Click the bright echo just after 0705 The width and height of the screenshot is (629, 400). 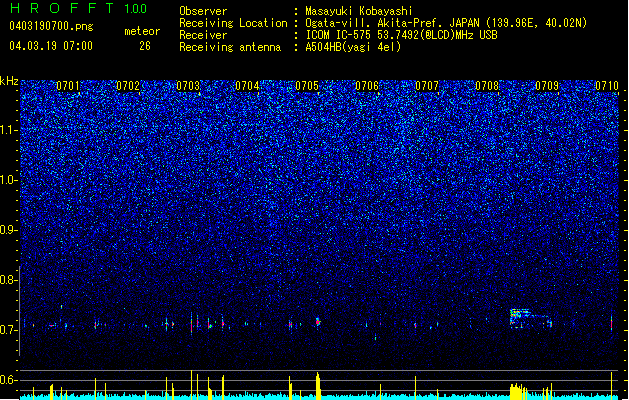tap(318, 322)
